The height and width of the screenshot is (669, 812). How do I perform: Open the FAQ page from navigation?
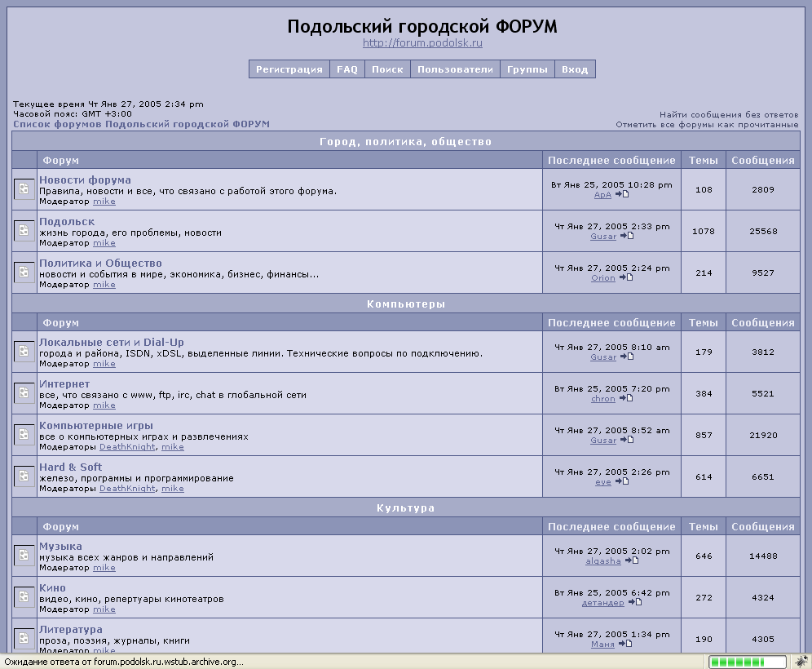tap(347, 69)
